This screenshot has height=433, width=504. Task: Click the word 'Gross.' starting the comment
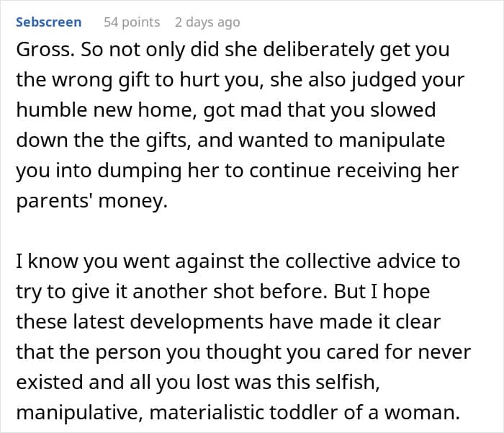42,50
